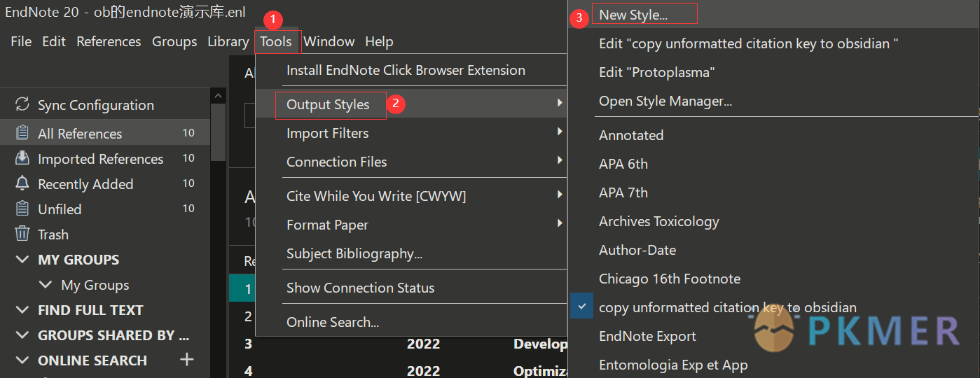
Task: Collapse the MY GROUPS section
Action: click(22, 260)
